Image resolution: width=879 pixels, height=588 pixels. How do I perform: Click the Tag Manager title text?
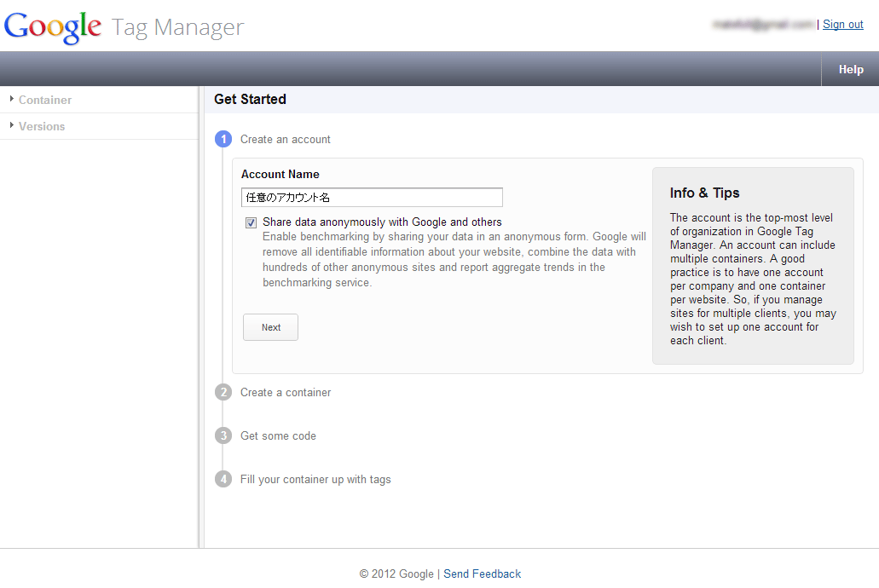[x=177, y=27]
